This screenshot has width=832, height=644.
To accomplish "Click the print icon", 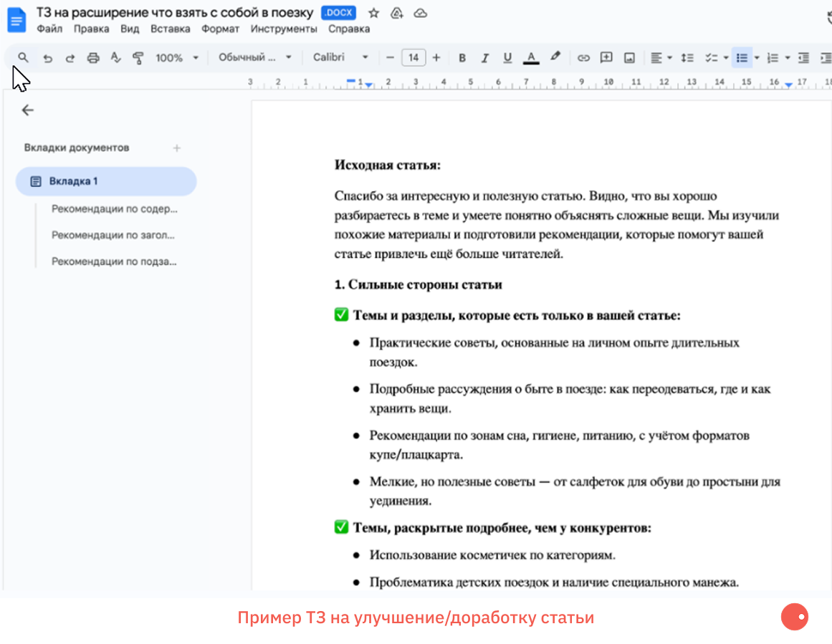I will coord(92,58).
